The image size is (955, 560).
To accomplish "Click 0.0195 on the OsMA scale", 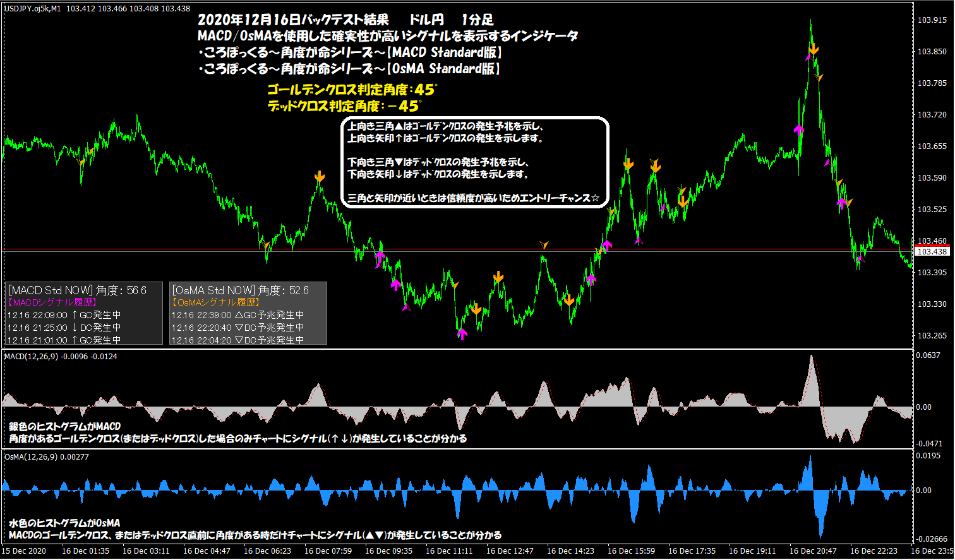I will [x=928, y=456].
